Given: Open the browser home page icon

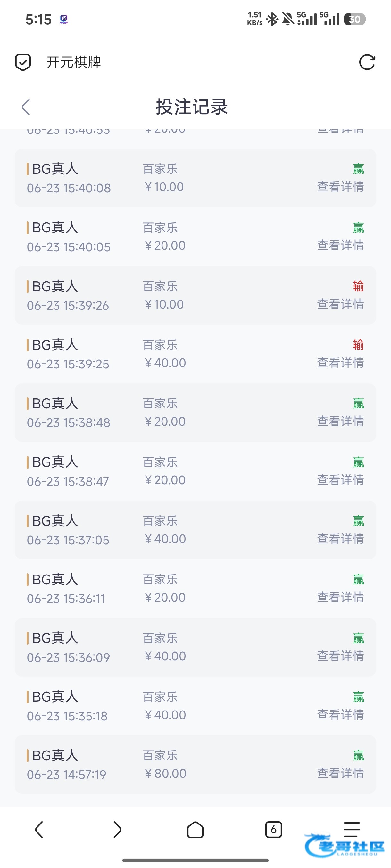Looking at the screenshot, I should pos(195,830).
